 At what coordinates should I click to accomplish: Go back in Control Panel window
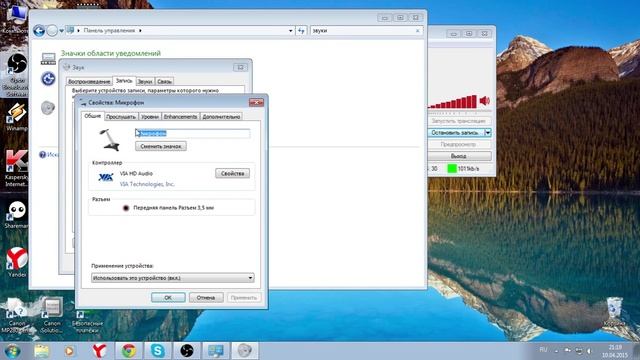coord(39,31)
